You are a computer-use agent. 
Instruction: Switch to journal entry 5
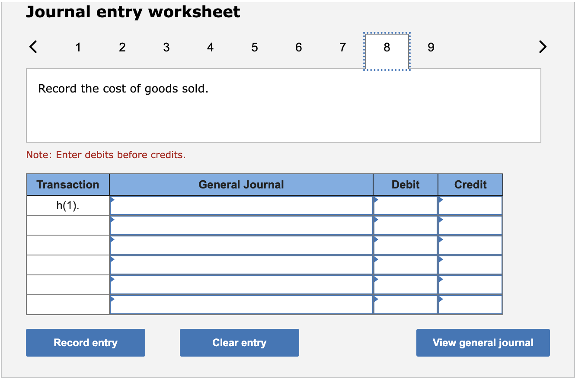pyautogui.click(x=255, y=48)
